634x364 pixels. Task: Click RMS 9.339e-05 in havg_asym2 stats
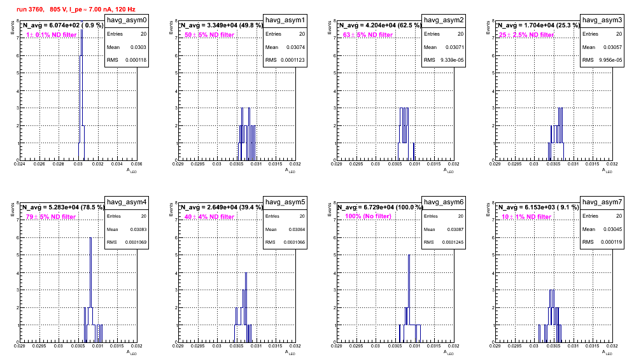click(444, 60)
